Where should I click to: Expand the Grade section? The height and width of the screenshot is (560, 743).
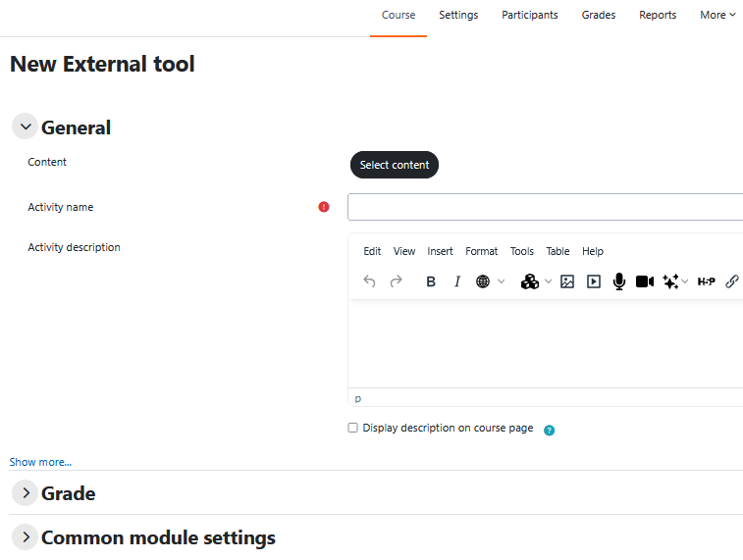pyautogui.click(x=25, y=493)
